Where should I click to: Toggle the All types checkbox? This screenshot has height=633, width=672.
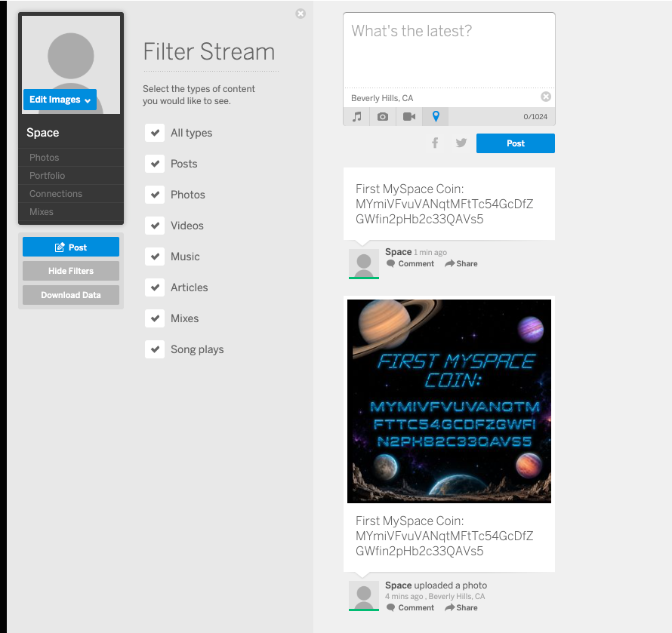click(155, 133)
